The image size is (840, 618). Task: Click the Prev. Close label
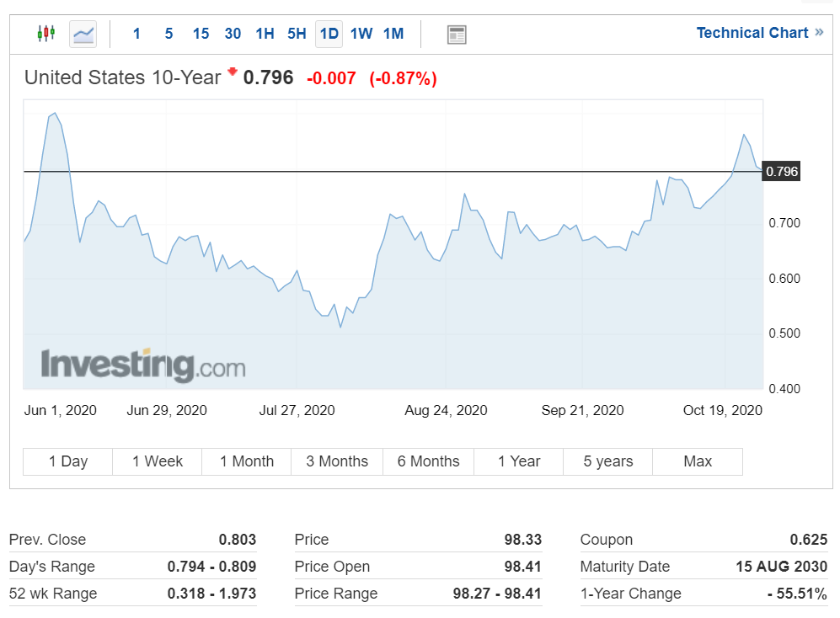pyautogui.click(x=48, y=540)
